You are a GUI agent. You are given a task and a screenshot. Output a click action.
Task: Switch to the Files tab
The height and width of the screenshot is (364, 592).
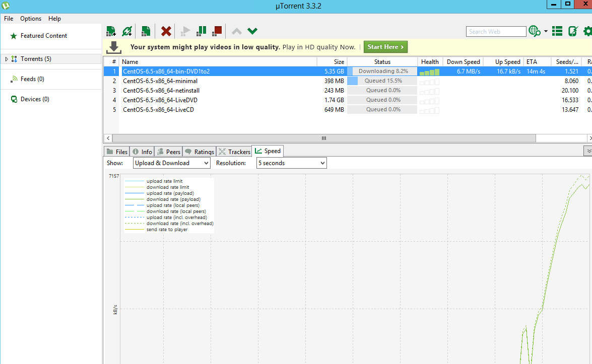coord(117,152)
